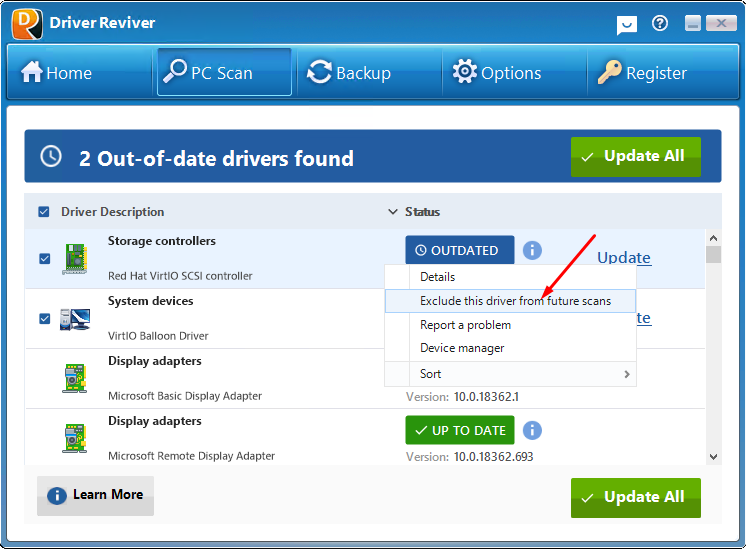
Task: Click the Storage controllers circuit board icon
Action: point(75,259)
